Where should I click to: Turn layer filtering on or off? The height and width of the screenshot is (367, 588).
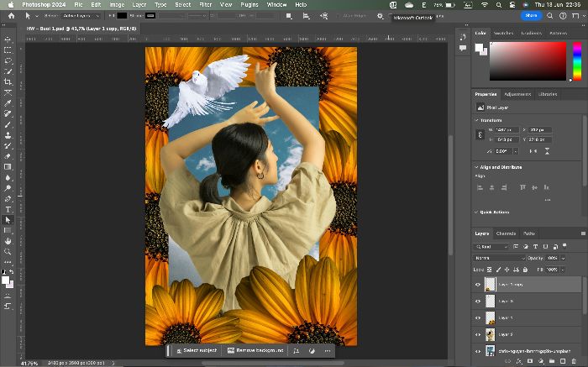click(x=564, y=246)
